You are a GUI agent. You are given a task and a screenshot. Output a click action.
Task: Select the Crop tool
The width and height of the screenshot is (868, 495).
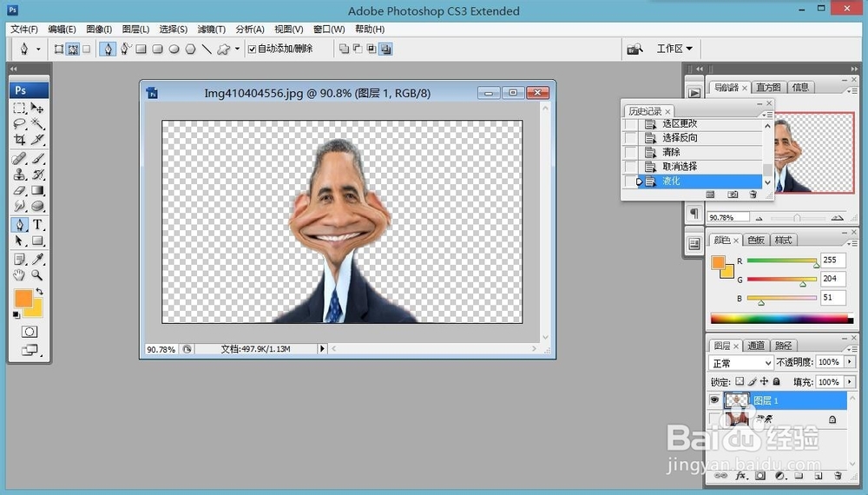(x=20, y=140)
